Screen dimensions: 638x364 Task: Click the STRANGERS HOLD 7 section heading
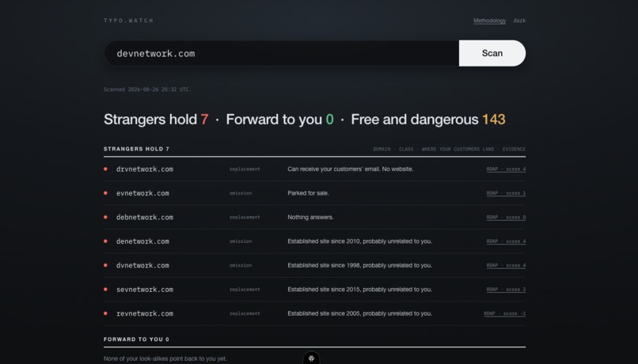[136, 149]
